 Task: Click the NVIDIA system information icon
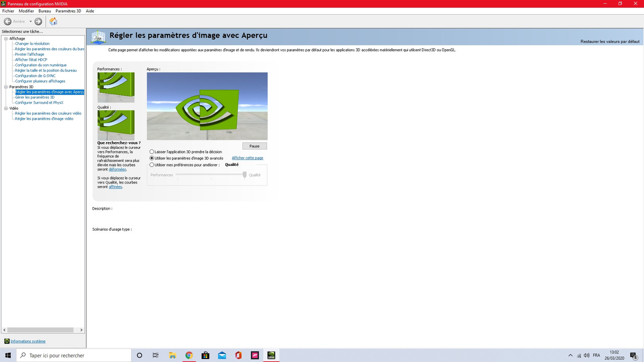[x=7, y=341]
